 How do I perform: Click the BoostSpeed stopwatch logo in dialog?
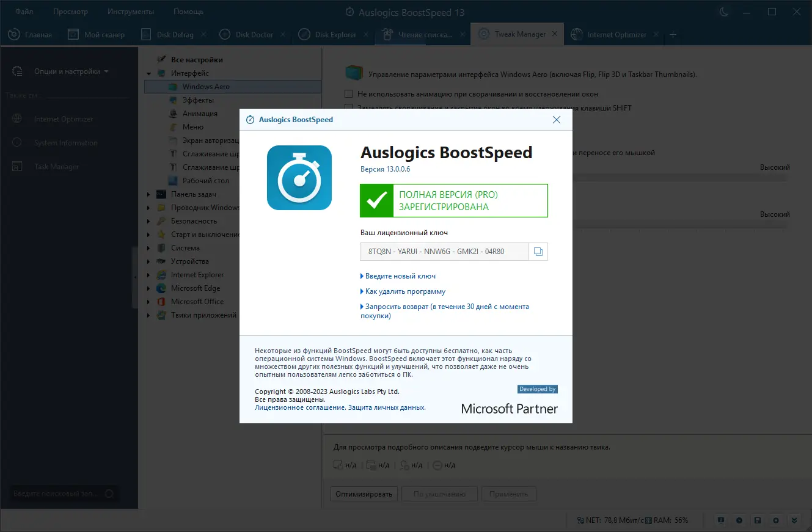299,178
